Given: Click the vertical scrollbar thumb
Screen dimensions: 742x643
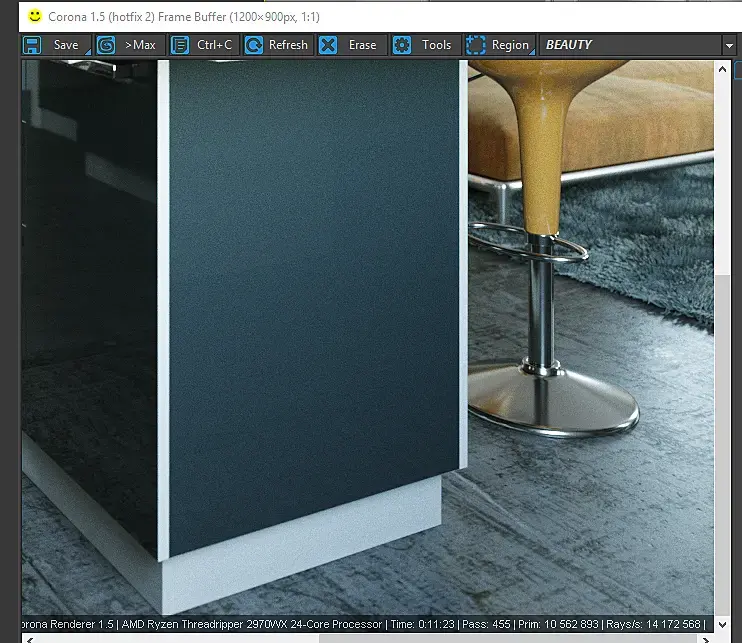Looking at the screenshot, I should [x=722, y=443].
